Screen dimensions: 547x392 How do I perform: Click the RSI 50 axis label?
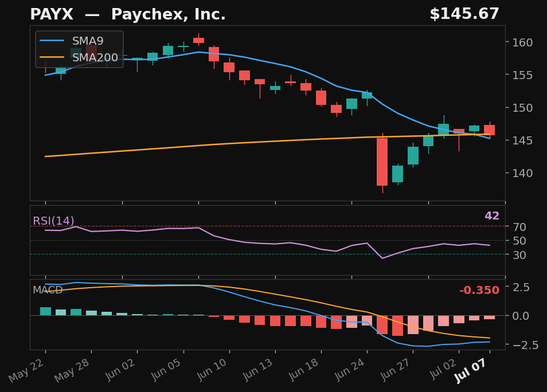coord(519,241)
